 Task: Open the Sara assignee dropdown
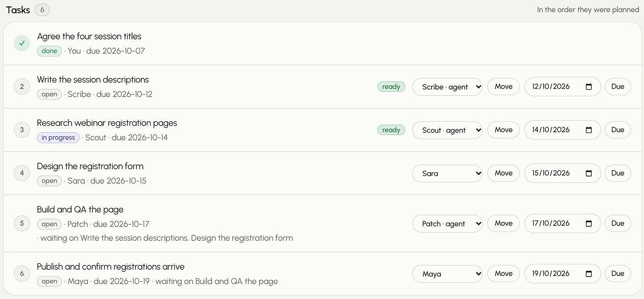click(x=447, y=173)
